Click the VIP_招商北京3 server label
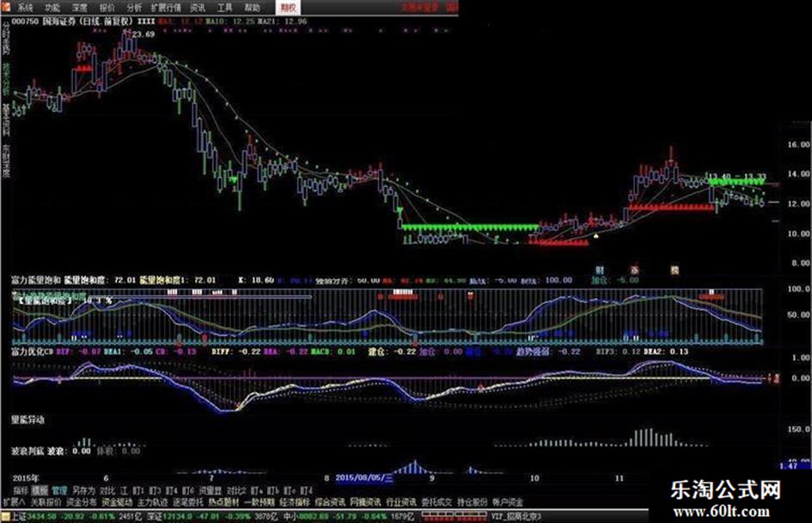The image size is (812, 523). point(516,516)
